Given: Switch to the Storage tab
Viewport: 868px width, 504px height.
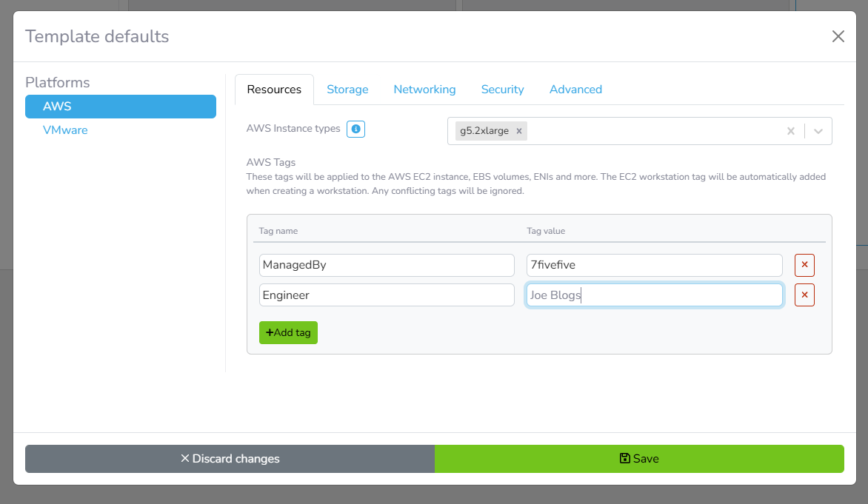Looking at the screenshot, I should point(347,90).
